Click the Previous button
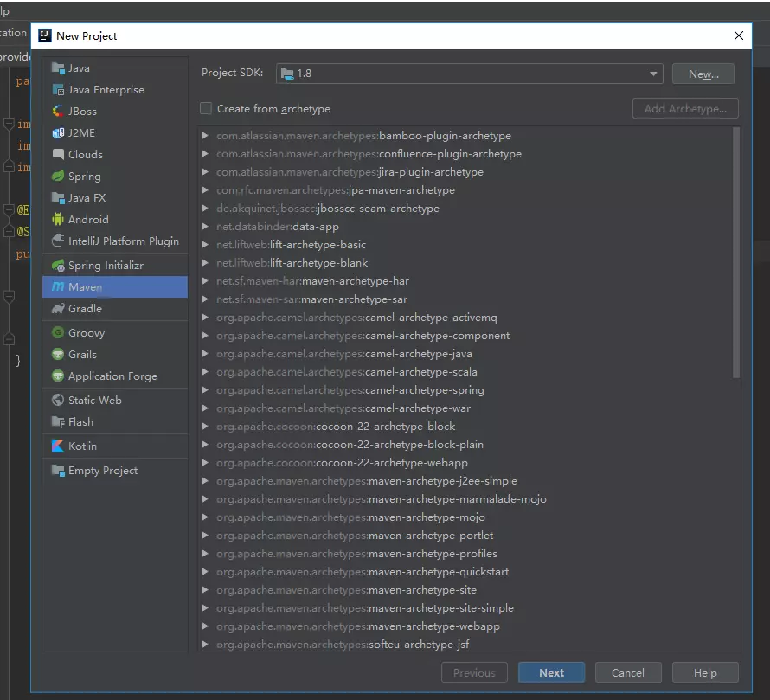This screenshot has width=770, height=700. coord(474,672)
